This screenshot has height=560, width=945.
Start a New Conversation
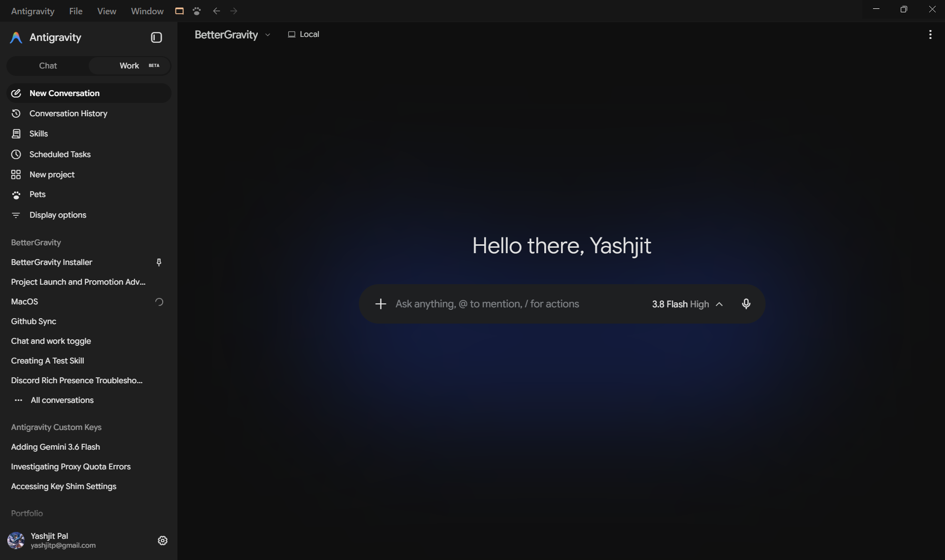pyautogui.click(x=89, y=93)
